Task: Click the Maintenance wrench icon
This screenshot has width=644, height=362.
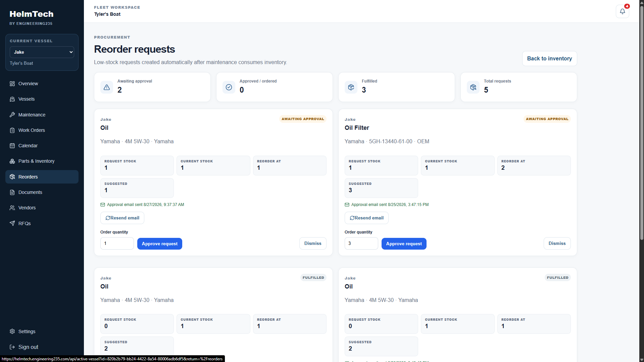Action: tap(12, 115)
